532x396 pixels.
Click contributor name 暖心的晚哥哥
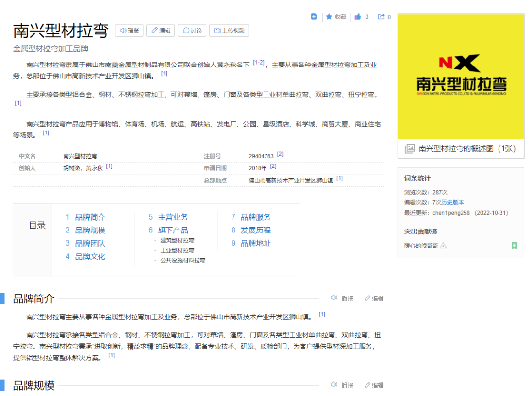tap(421, 245)
